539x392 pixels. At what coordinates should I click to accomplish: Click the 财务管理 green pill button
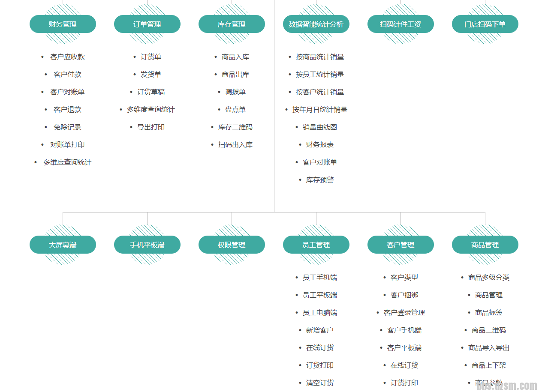[63, 24]
